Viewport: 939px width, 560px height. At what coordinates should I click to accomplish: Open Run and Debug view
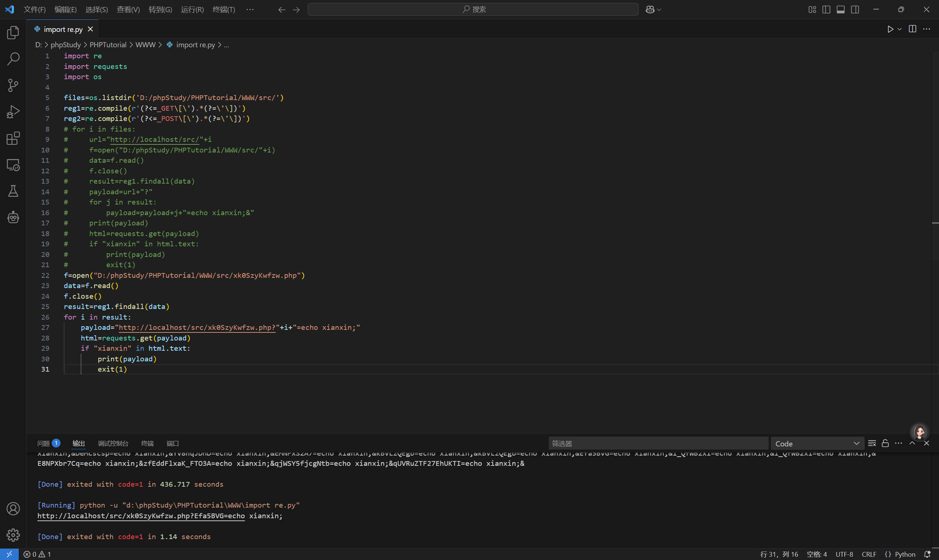point(13,112)
